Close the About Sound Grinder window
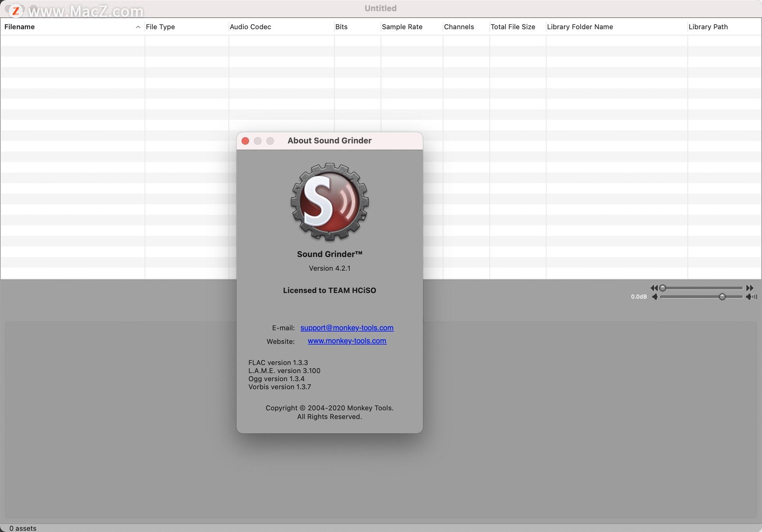This screenshot has width=762, height=532. (245, 141)
